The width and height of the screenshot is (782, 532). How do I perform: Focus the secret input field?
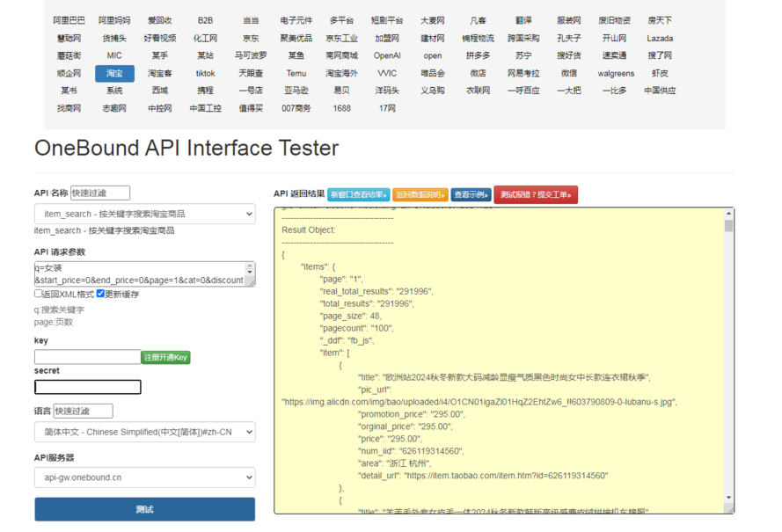pos(88,387)
